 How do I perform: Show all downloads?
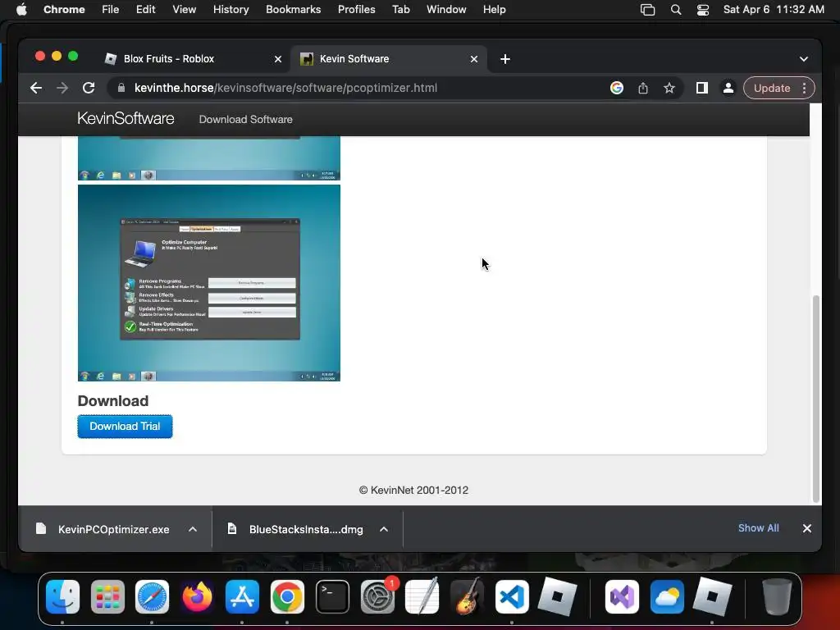pos(759,528)
